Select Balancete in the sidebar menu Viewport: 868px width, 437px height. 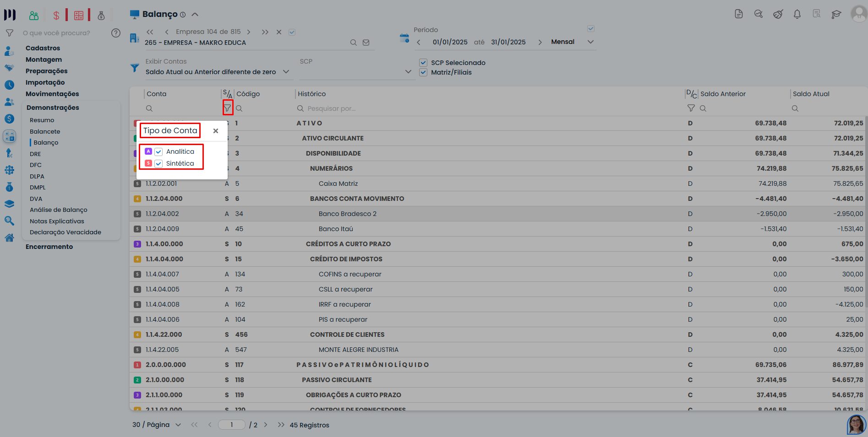pyautogui.click(x=45, y=131)
